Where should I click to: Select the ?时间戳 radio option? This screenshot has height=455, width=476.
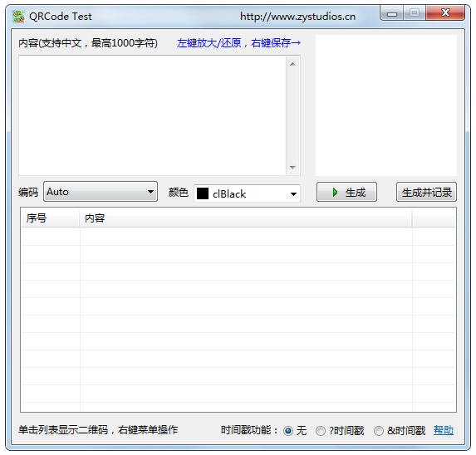pos(321,431)
